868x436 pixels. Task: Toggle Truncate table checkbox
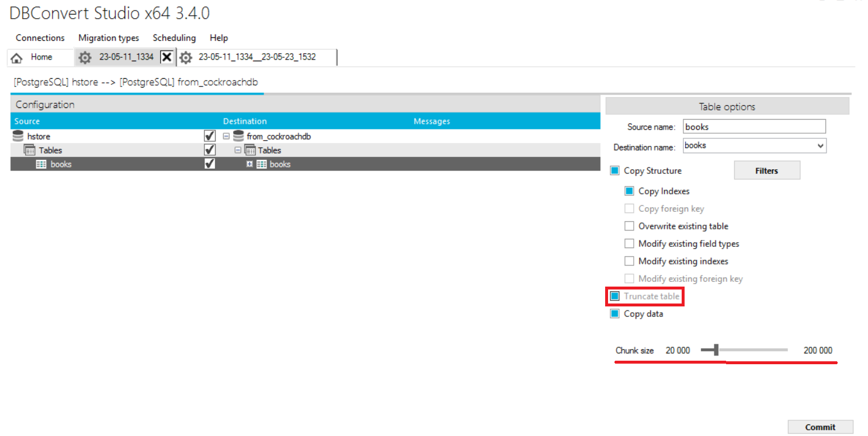click(x=614, y=296)
